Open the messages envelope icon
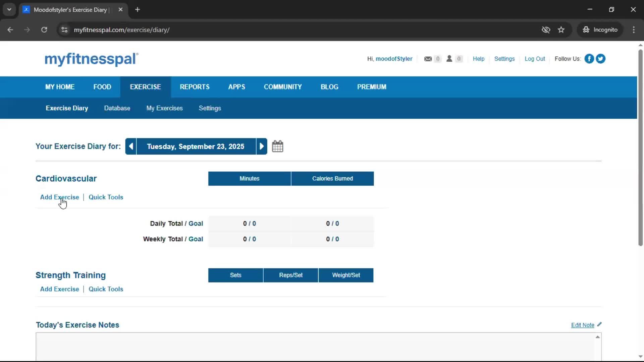Image resolution: width=644 pixels, height=362 pixels. pos(428,59)
